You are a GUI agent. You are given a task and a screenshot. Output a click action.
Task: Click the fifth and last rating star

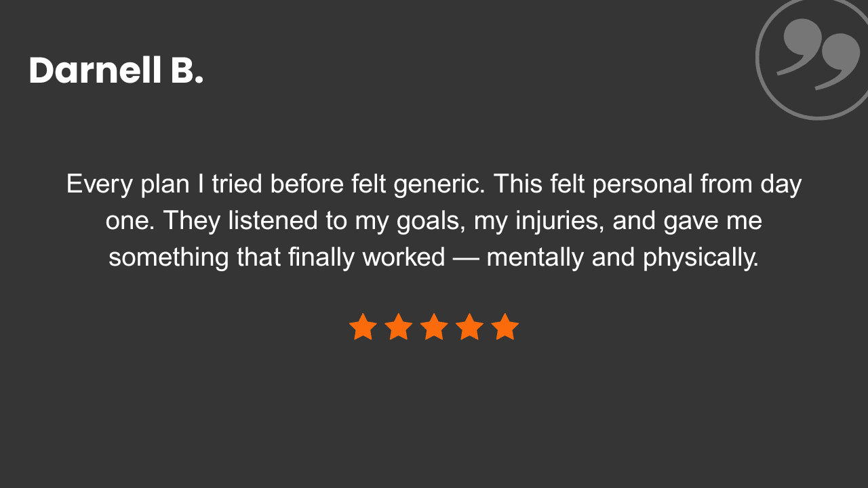pyautogui.click(x=505, y=327)
